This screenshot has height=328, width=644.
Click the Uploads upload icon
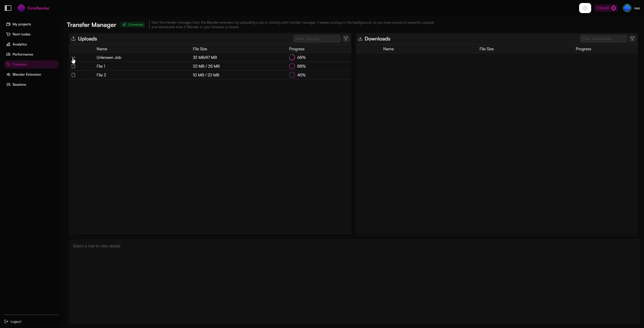click(x=73, y=38)
